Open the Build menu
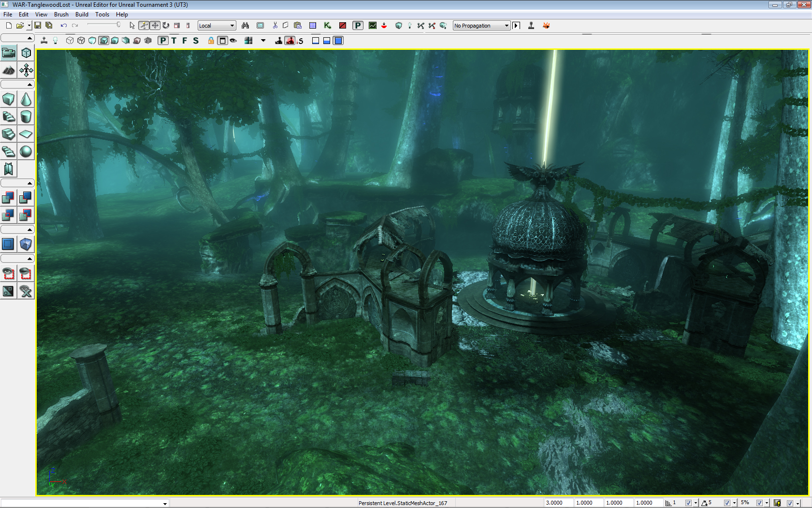Screen dimensions: 812x508 82,15
